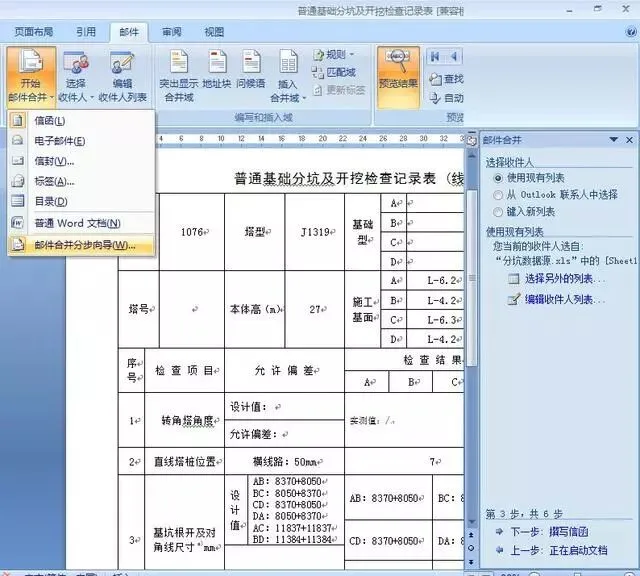Image resolution: width=640 pixels, height=576 pixels.
Task: Click previous page browse button
Action: pos(471,534)
